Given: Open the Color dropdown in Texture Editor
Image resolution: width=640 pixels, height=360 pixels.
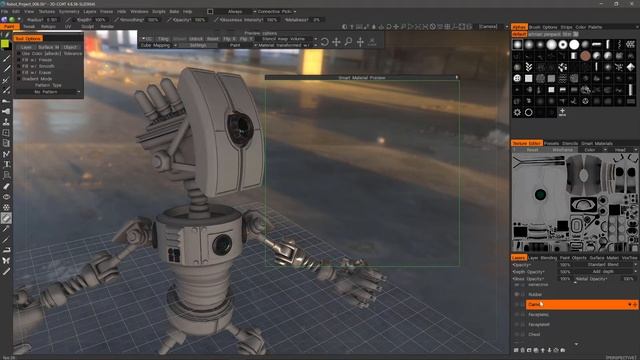Looking at the screenshot, I should point(592,150).
